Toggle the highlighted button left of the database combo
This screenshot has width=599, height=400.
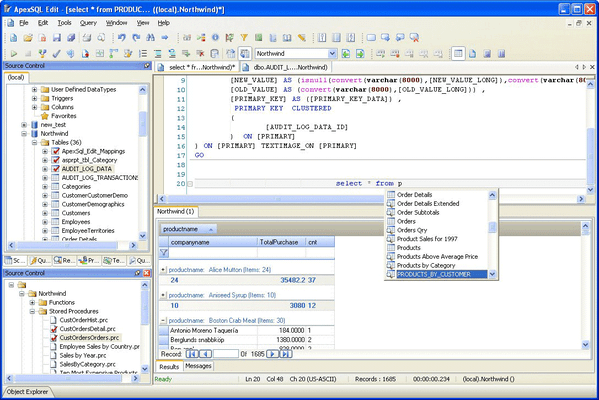point(245,54)
